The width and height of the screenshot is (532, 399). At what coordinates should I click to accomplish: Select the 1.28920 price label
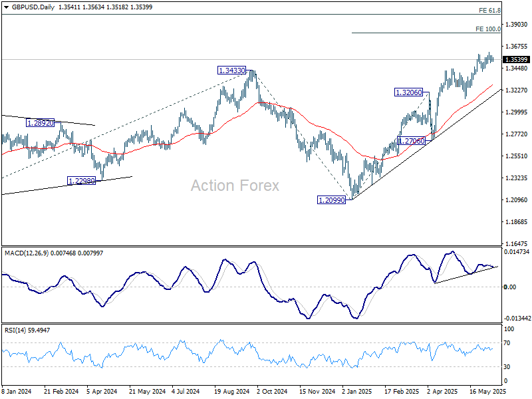point(40,123)
